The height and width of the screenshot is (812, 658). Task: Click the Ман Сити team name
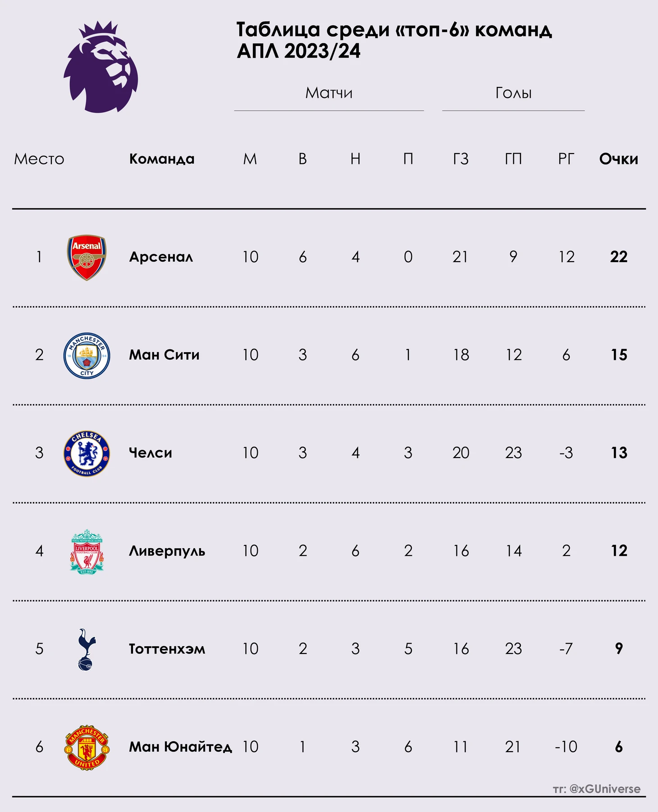(x=164, y=355)
